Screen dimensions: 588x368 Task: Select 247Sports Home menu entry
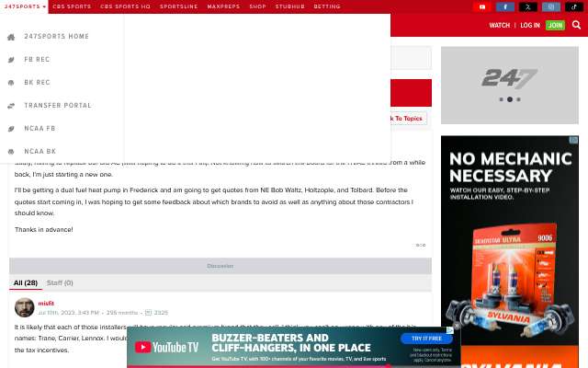click(x=57, y=37)
